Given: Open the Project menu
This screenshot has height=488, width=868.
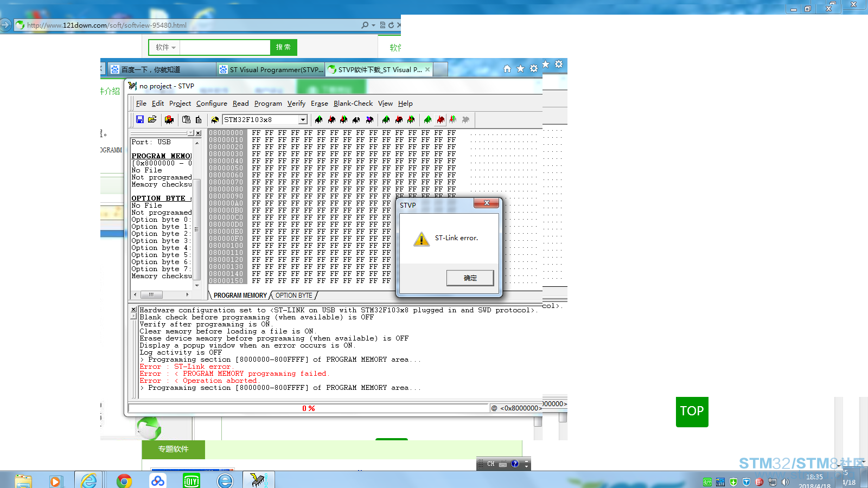Looking at the screenshot, I should [x=180, y=104].
